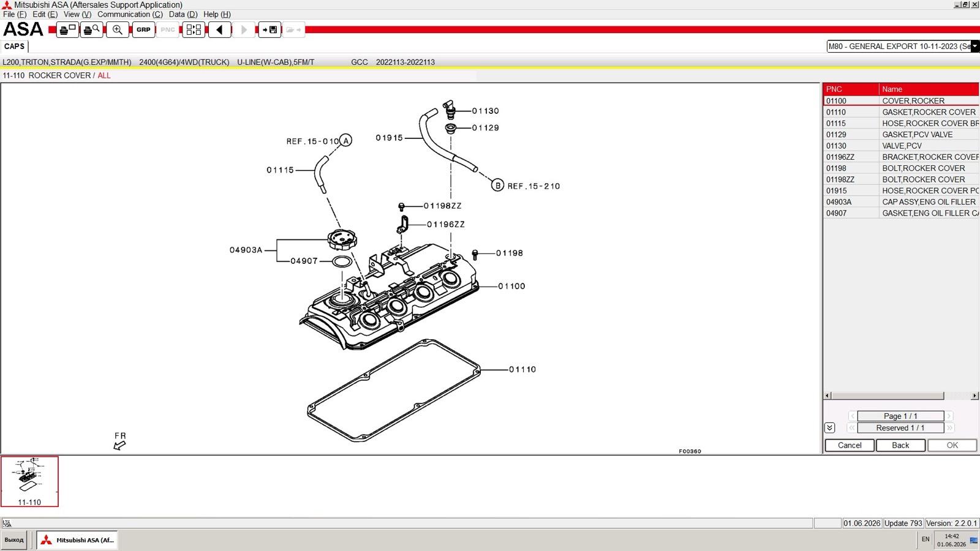Click the GRP group toolbar button
Image resolution: width=980 pixels, height=551 pixels.
click(143, 29)
